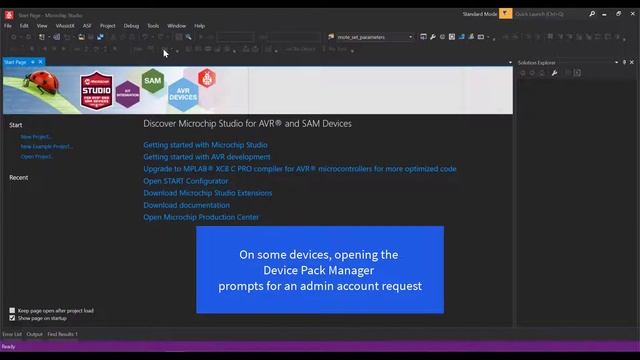This screenshot has height=360, width=640.
Task: Click the Quick Launch search field
Action: [x=549, y=14]
